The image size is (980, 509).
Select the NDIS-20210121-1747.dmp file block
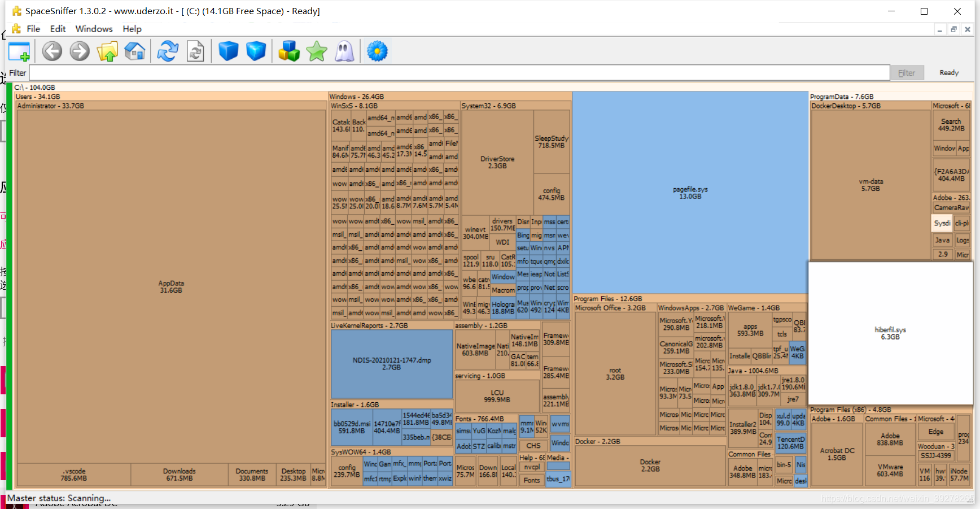click(x=391, y=364)
